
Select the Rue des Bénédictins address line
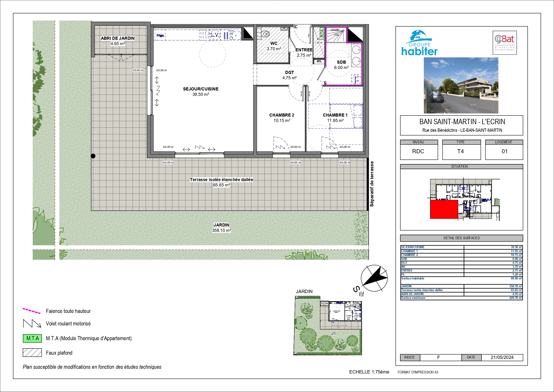[462, 130]
